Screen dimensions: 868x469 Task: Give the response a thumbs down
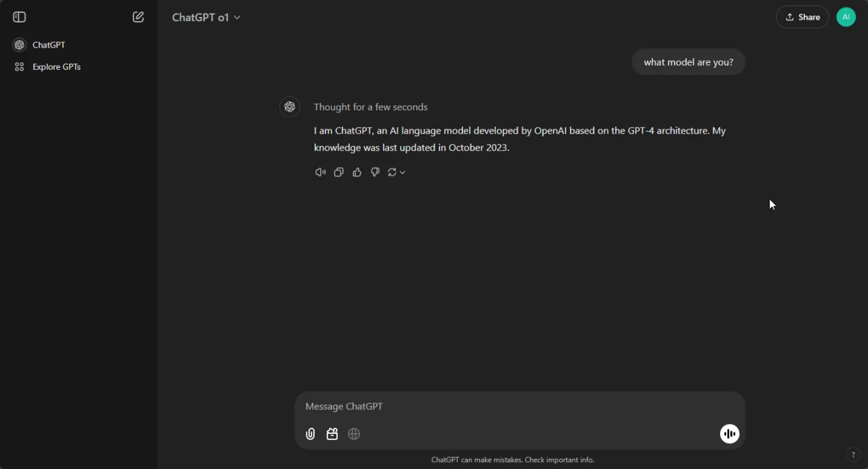(x=375, y=172)
